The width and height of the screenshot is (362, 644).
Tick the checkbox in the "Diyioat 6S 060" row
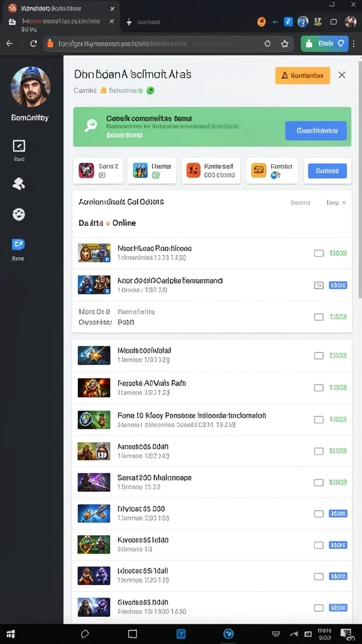point(319,514)
